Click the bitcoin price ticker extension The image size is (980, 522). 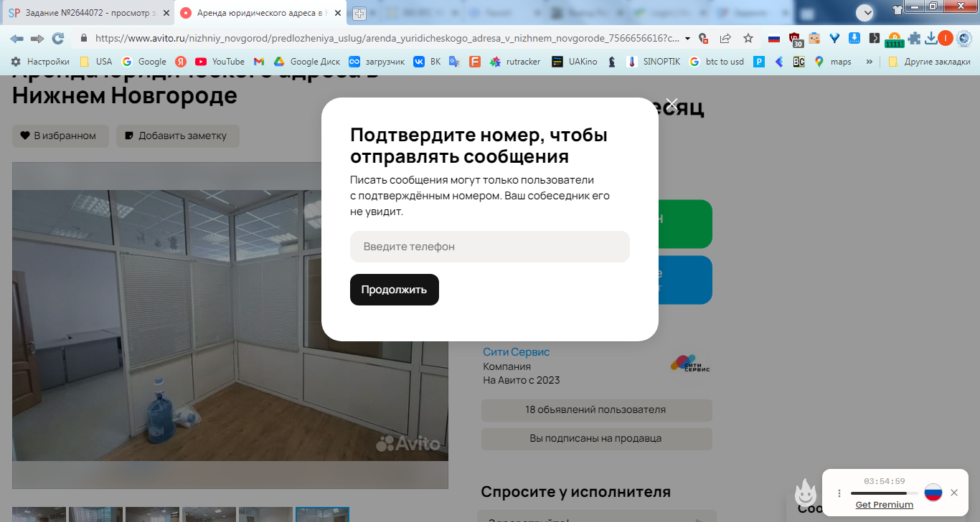894,40
